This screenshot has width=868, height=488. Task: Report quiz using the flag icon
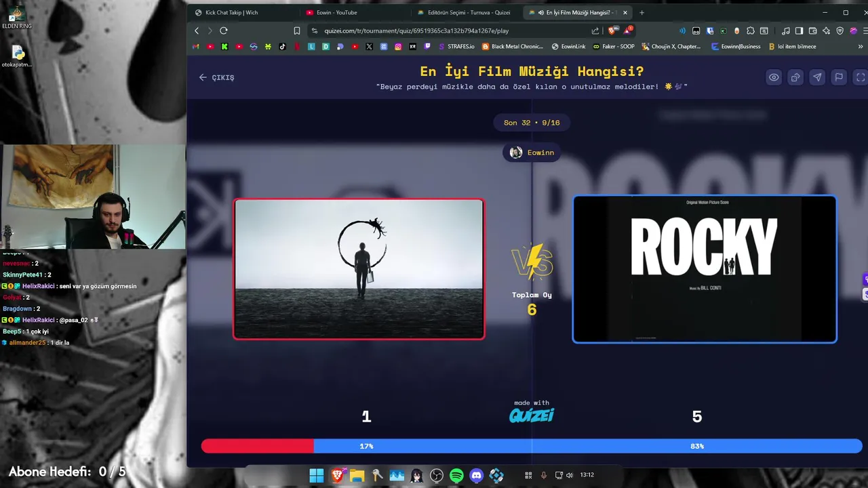pos(839,77)
